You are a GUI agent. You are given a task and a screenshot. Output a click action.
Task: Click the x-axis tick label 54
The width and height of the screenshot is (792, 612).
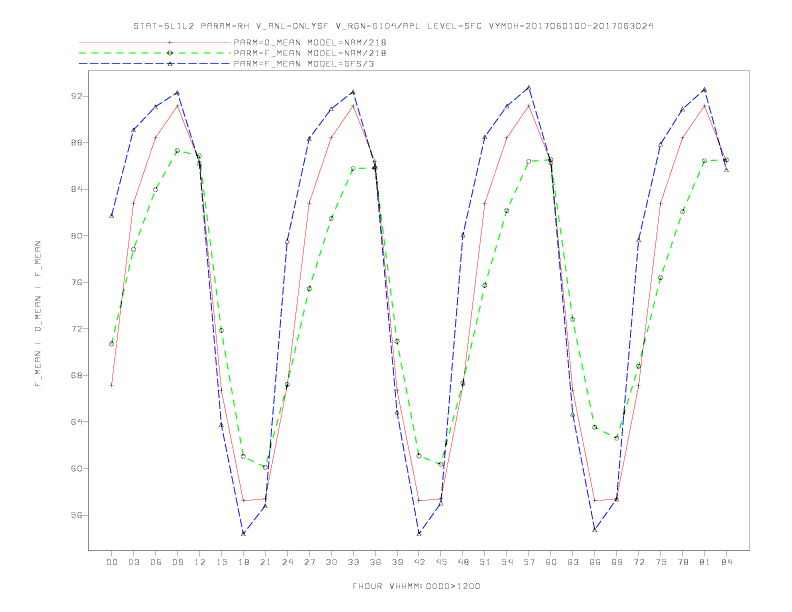click(x=507, y=562)
